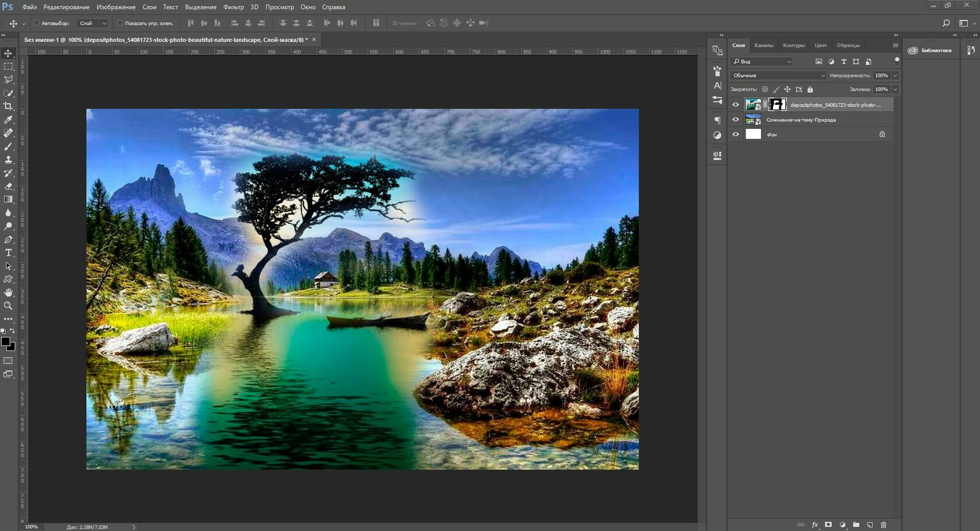This screenshot has height=531, width=980.
Task: Hide the Фон layer
Action: (736, 134)
